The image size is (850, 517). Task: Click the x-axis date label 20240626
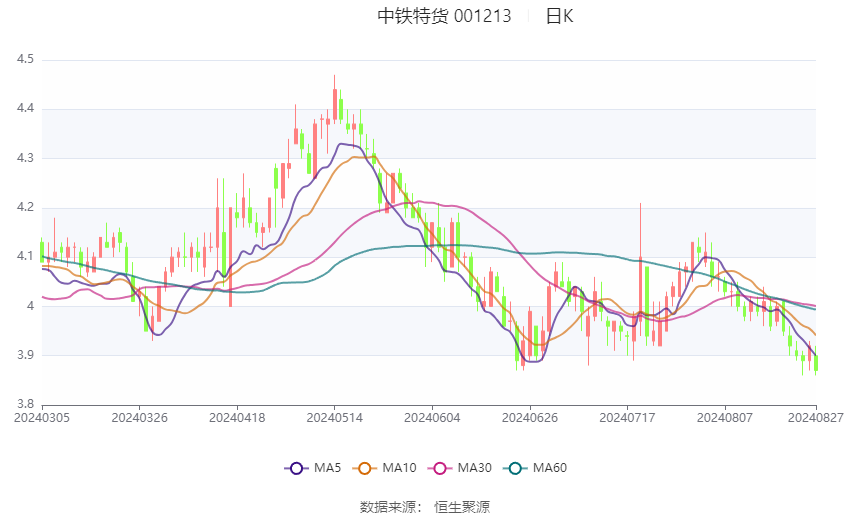coord(530,418)
